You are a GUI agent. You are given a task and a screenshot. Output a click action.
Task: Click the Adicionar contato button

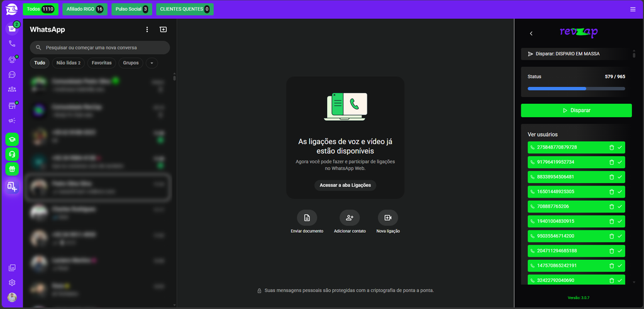(x=350, y=222)
